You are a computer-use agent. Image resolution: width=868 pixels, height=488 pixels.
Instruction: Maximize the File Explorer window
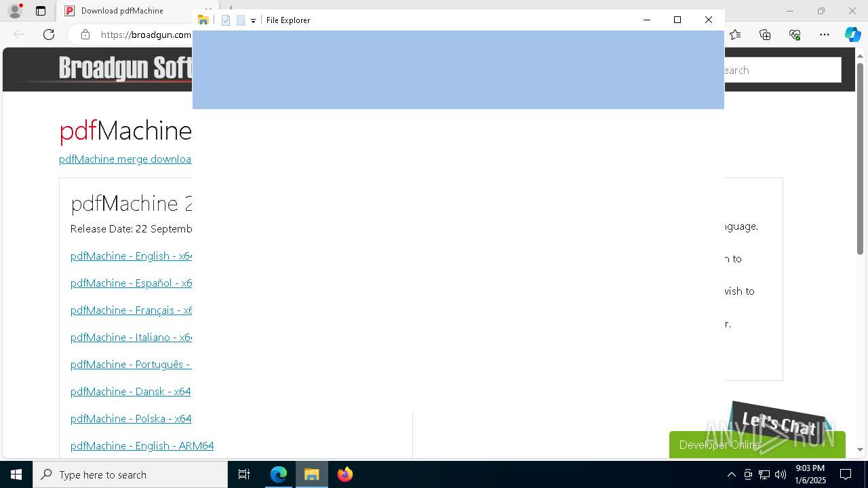point(677,20)
